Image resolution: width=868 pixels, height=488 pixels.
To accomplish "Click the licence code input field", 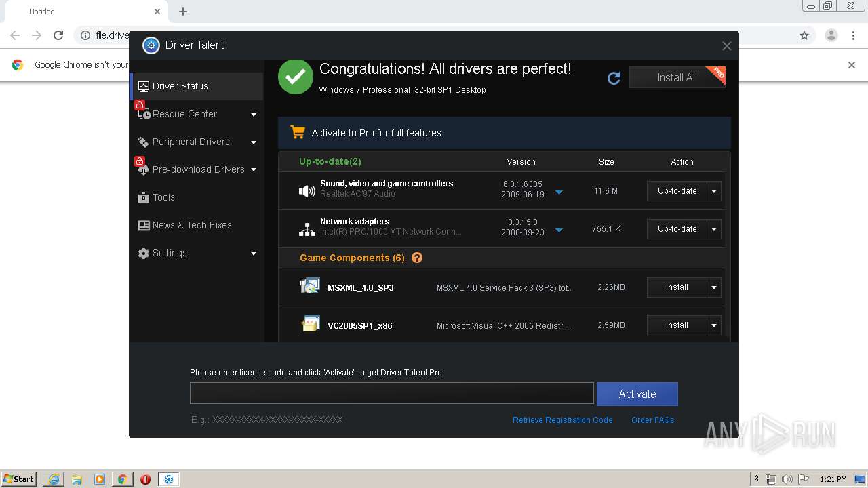I will [392, 393].
